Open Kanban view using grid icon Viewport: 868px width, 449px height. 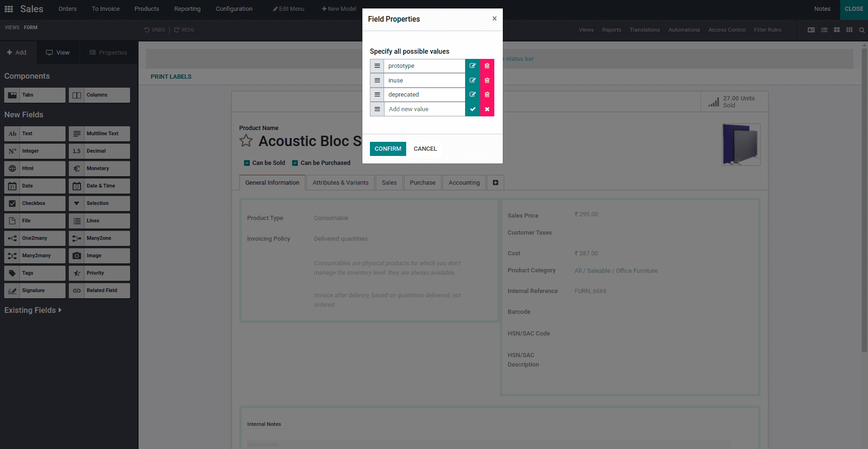(x=837, y=30)
